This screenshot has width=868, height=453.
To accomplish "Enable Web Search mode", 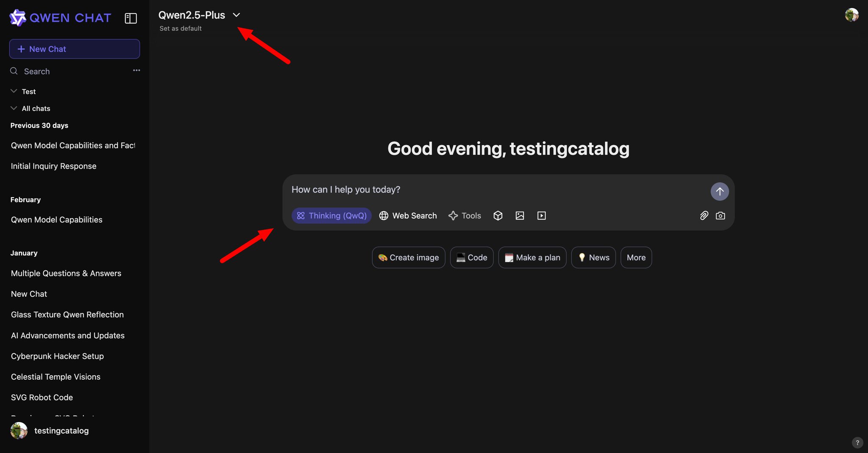I will coord(408,215).
